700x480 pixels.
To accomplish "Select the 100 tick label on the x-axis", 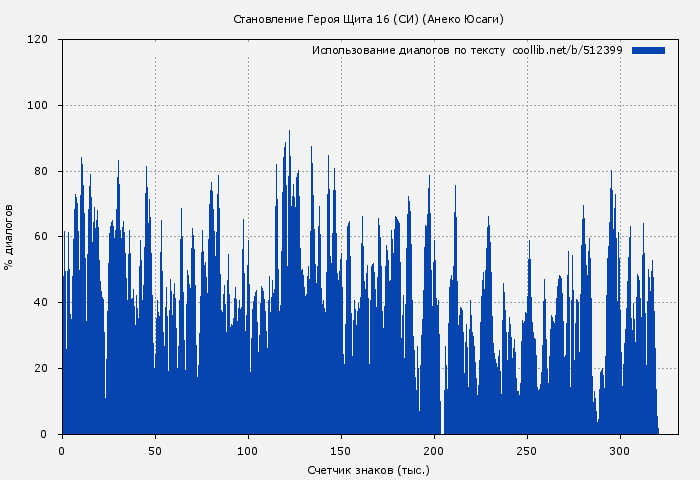I will pyautogui.click(x=248, y=451).
